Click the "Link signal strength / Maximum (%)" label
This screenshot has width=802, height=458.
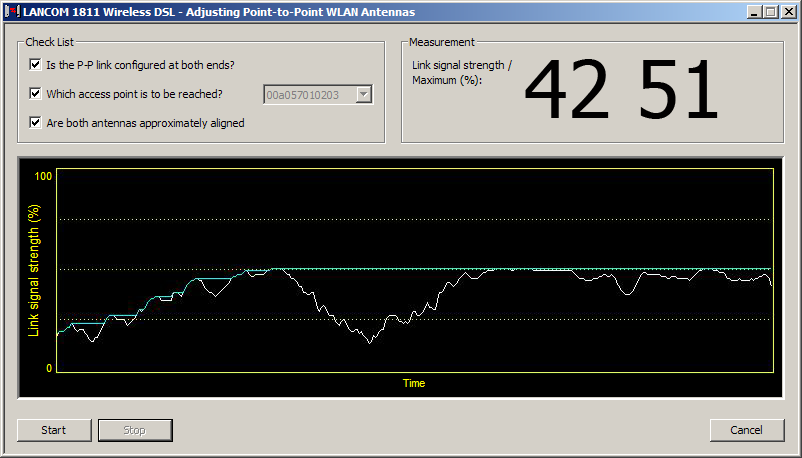tap(461, 72)
